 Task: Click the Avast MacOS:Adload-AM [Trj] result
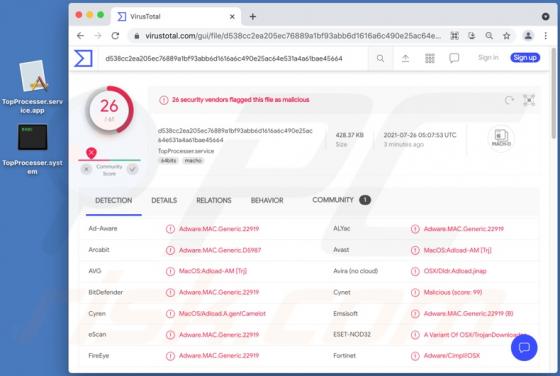click(457, 250)
